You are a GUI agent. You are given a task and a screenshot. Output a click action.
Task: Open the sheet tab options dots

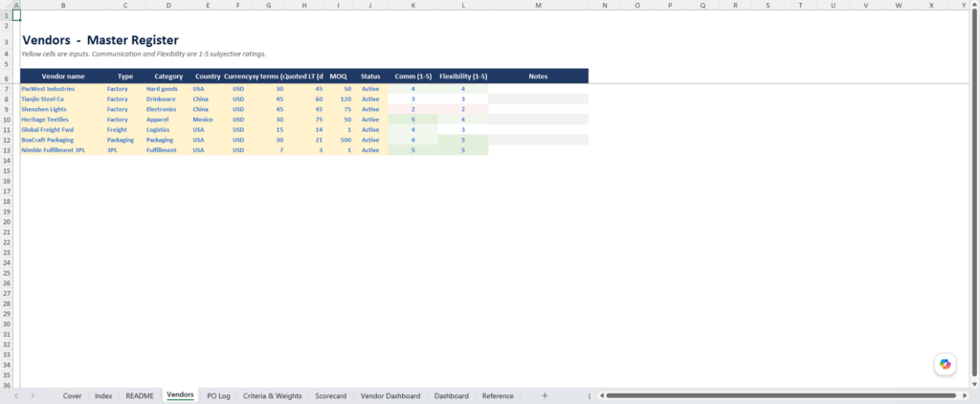[590, 396]
